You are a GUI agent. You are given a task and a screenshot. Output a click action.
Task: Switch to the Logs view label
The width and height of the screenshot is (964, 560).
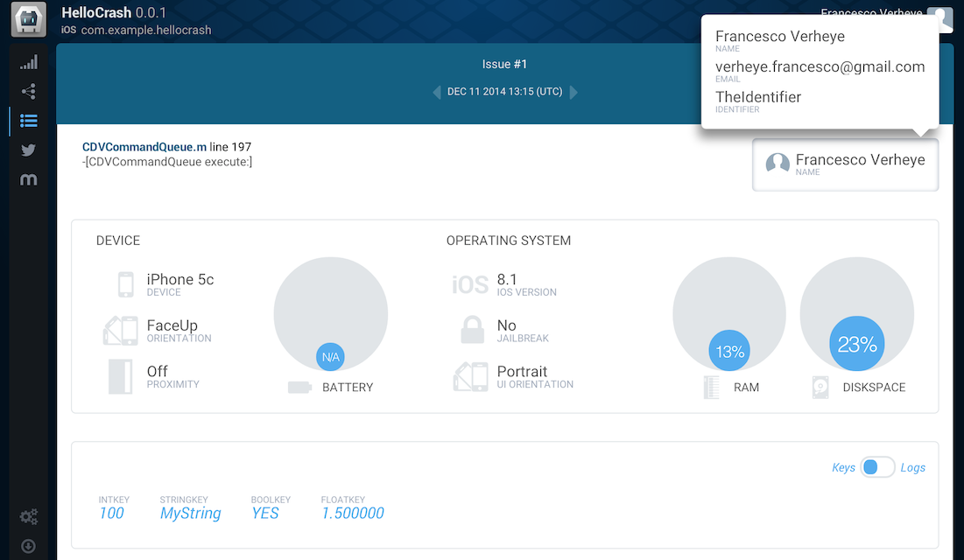913,468
